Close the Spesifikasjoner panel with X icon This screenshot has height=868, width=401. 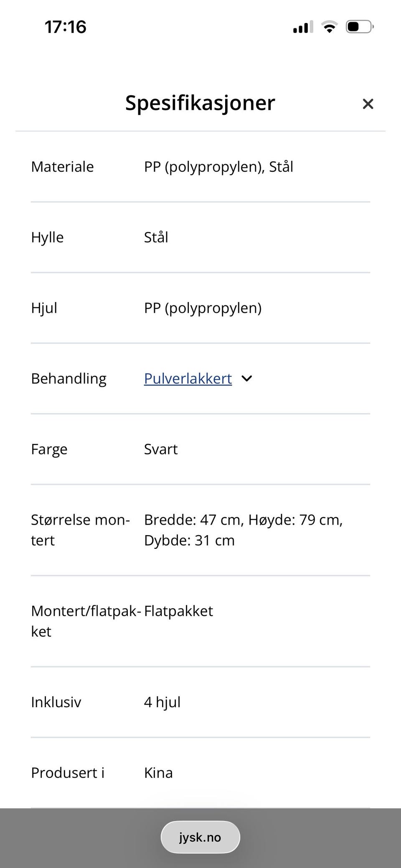click(x=368, y=104)
